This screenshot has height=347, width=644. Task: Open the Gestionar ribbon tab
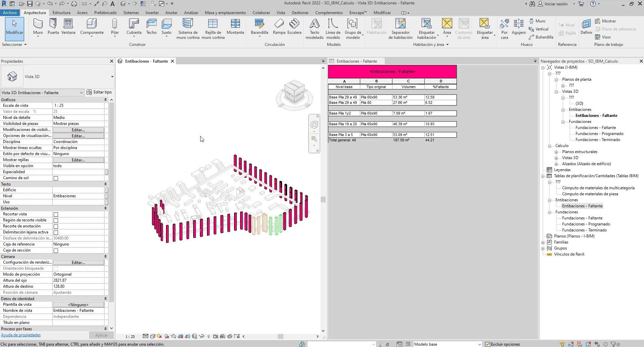300,13
